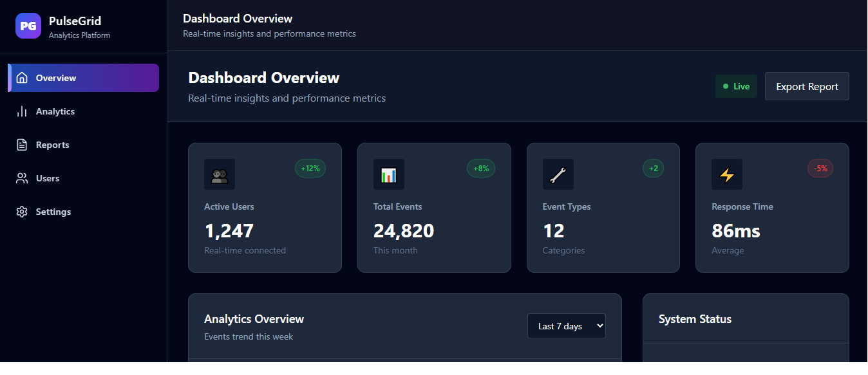Screen dimensions: 868x375
Task: Click the Export Report button
Action: click(807, 86)
